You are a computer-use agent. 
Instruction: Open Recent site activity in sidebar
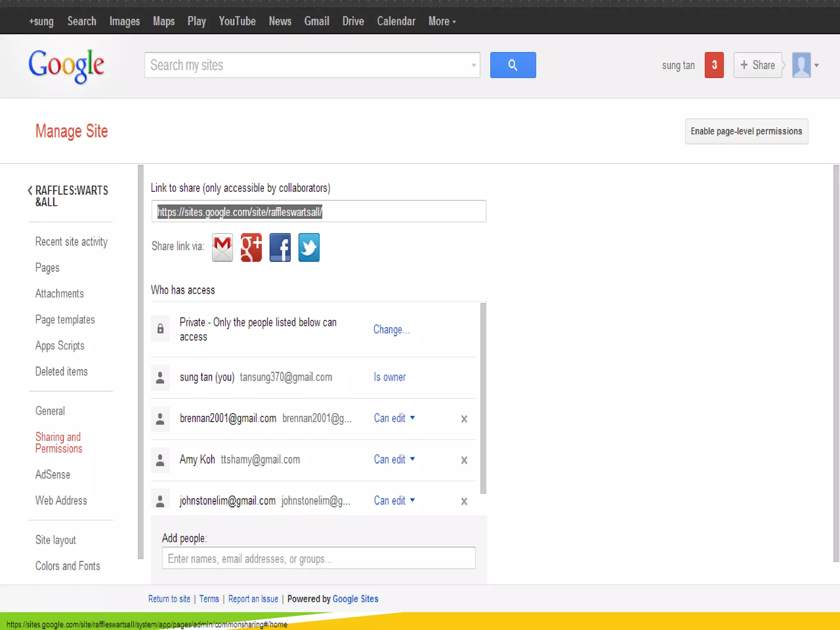click(x=71, y=242)
